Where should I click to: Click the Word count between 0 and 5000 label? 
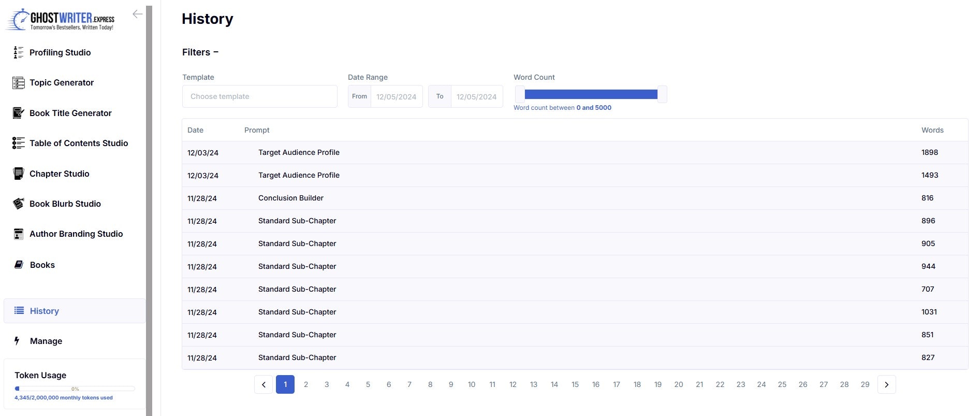pyautogui.click(x=562, y=108)
